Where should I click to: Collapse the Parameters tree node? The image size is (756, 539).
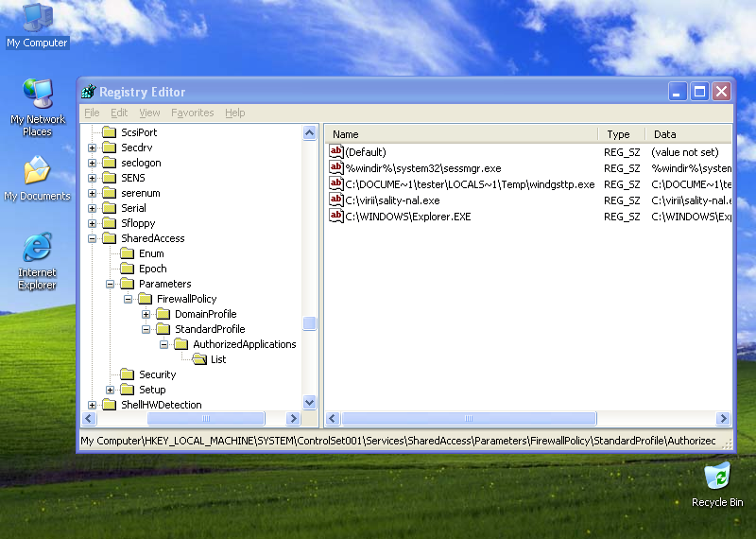pyautogui.click(x=110, y=284)
